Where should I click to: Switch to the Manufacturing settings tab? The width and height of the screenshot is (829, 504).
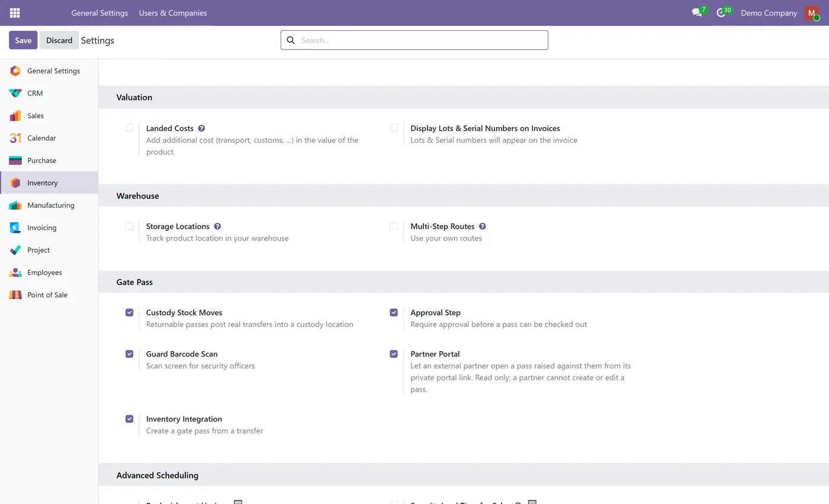point(49,206)
